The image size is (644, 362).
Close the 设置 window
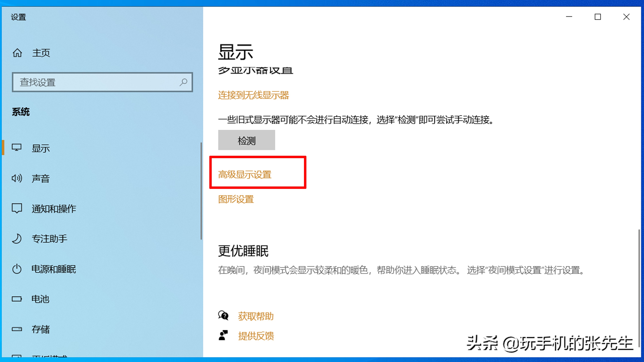626,17
